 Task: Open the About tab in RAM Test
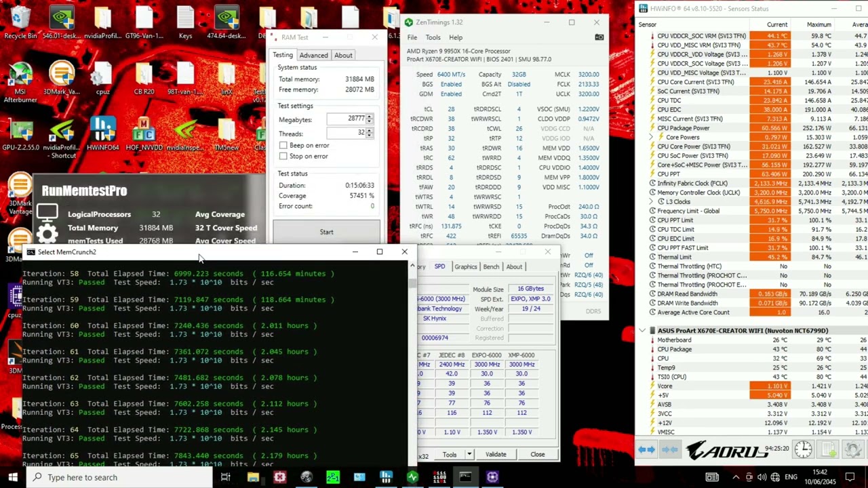343,56
